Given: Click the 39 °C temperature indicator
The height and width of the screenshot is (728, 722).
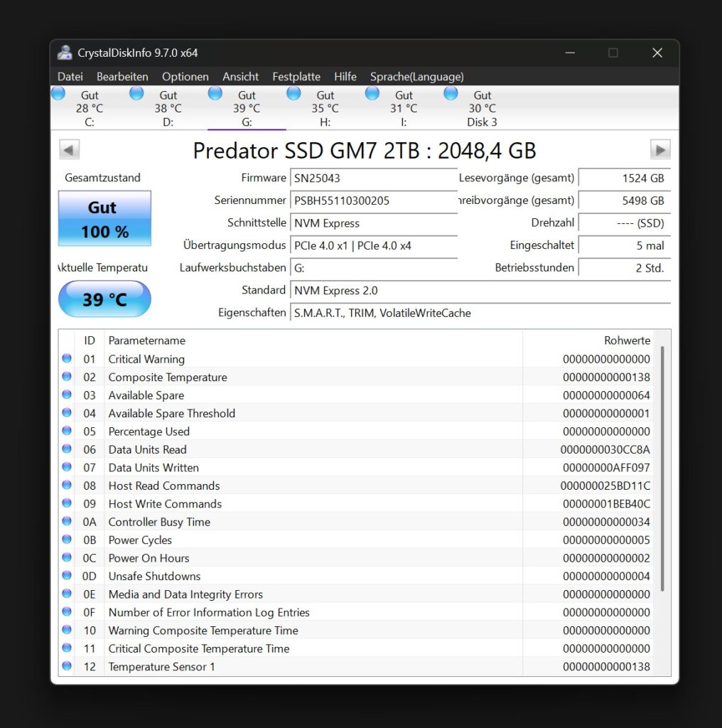Looking at the screenshot, I should 104,299.
